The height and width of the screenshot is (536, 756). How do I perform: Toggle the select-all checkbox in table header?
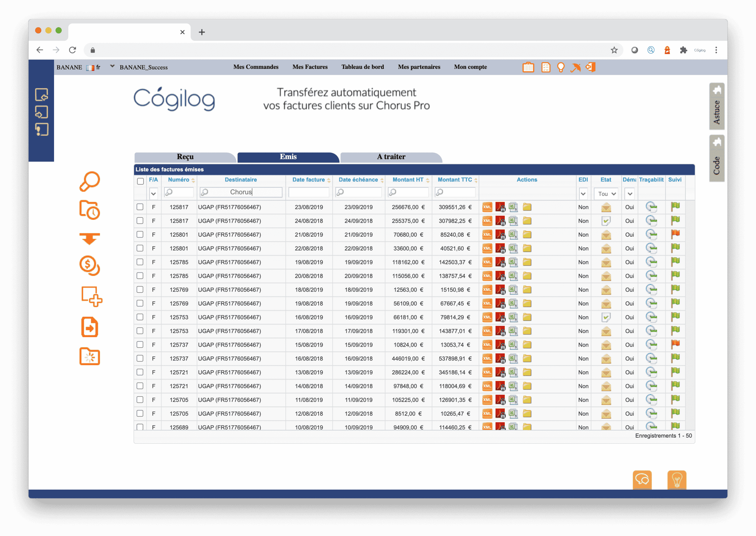[x=140, y=181]
